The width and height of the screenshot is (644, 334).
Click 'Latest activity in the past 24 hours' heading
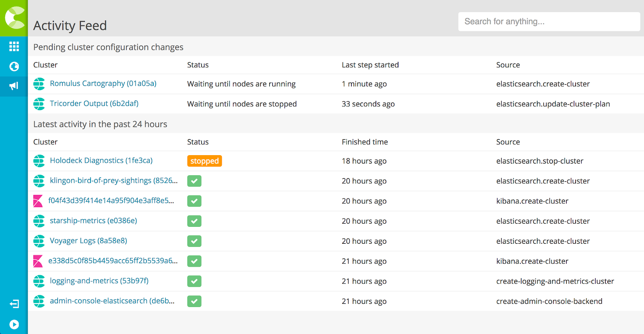tap(100, 124)
